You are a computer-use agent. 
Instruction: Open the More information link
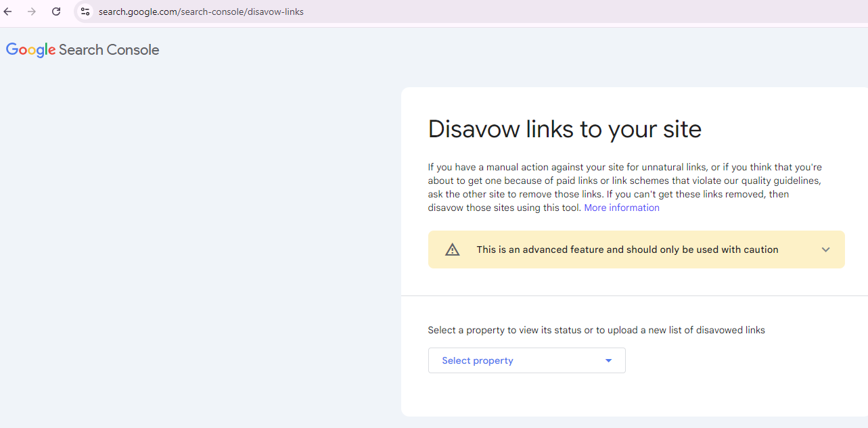pyautogui.click(x=622, y=208)
